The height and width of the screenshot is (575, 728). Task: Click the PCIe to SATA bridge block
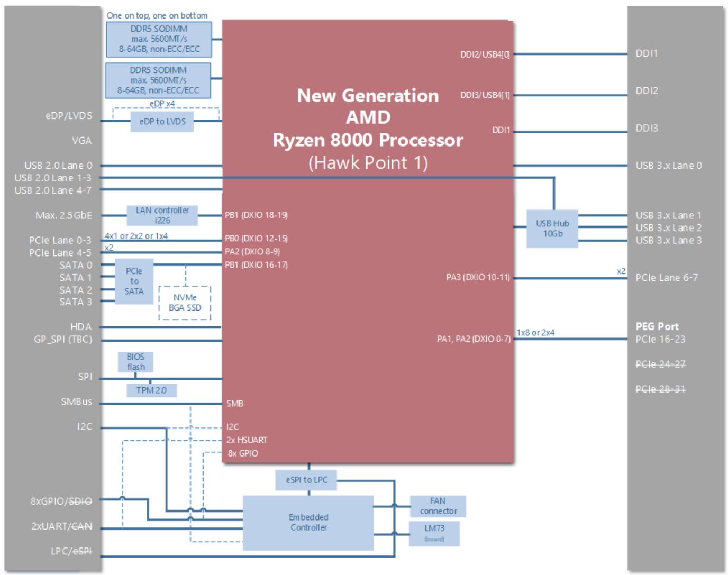click(134, 281)
